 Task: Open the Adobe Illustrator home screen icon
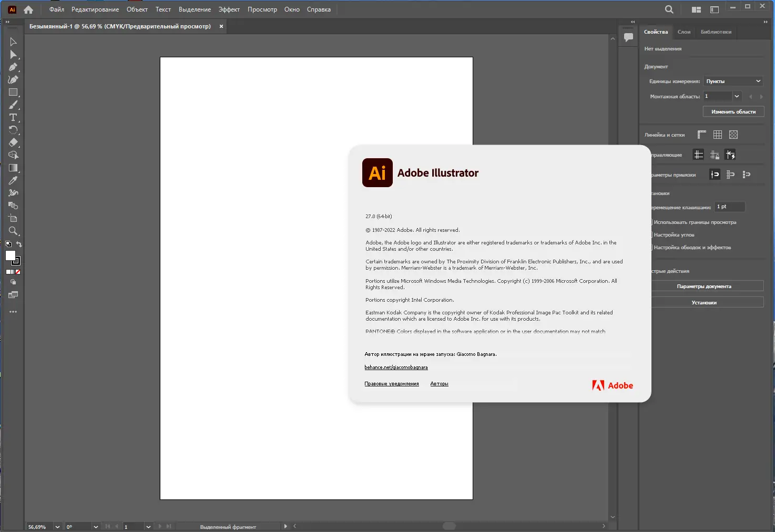[28, 9]
